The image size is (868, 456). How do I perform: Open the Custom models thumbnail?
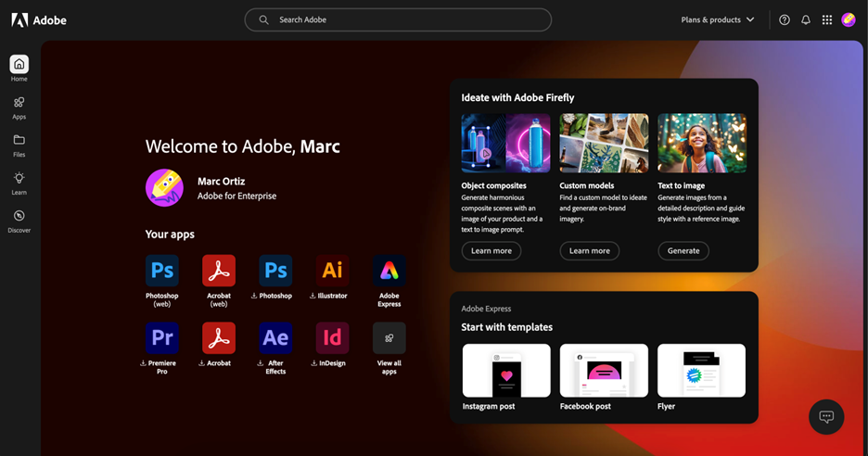point(604,143)
